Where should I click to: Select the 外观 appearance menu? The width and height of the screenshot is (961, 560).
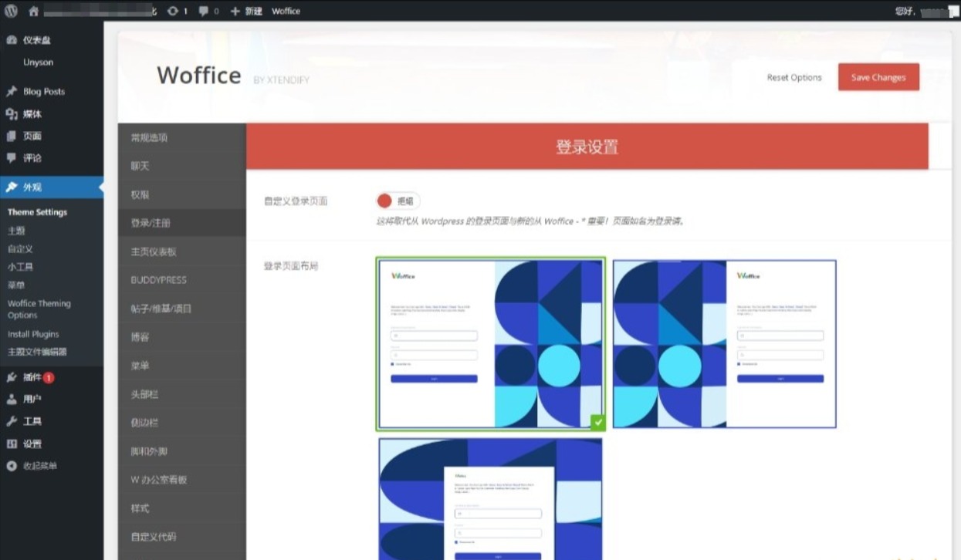[52, 187]
